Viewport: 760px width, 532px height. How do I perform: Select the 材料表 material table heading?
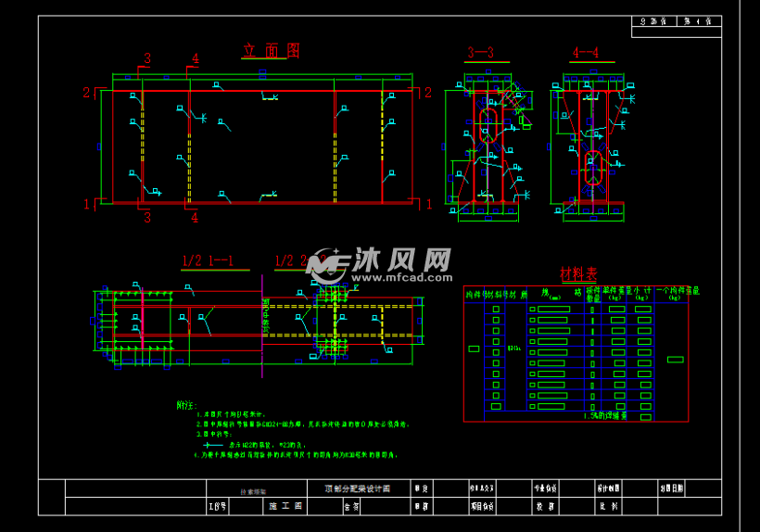[578, 273]
